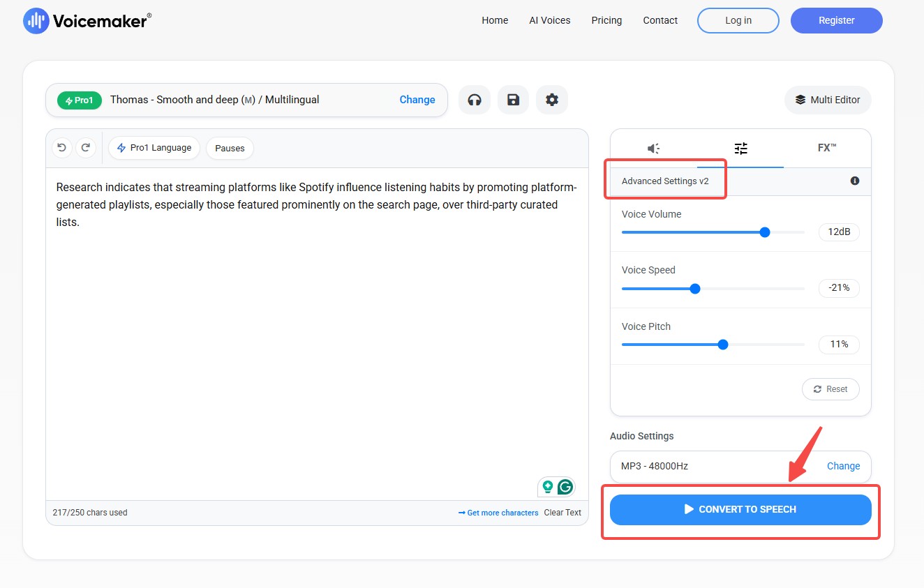
Task: Open the Multi Editor
Action: (828, 100)
